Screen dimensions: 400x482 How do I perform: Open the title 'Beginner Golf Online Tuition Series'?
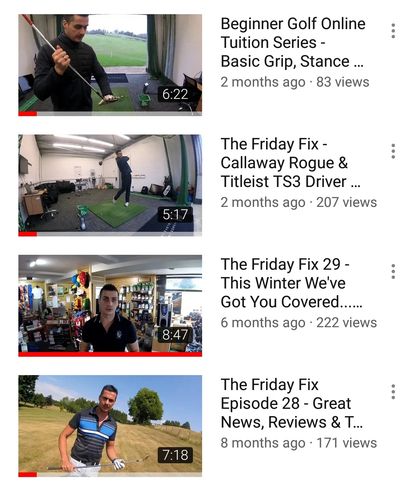[x=293, y=42]
